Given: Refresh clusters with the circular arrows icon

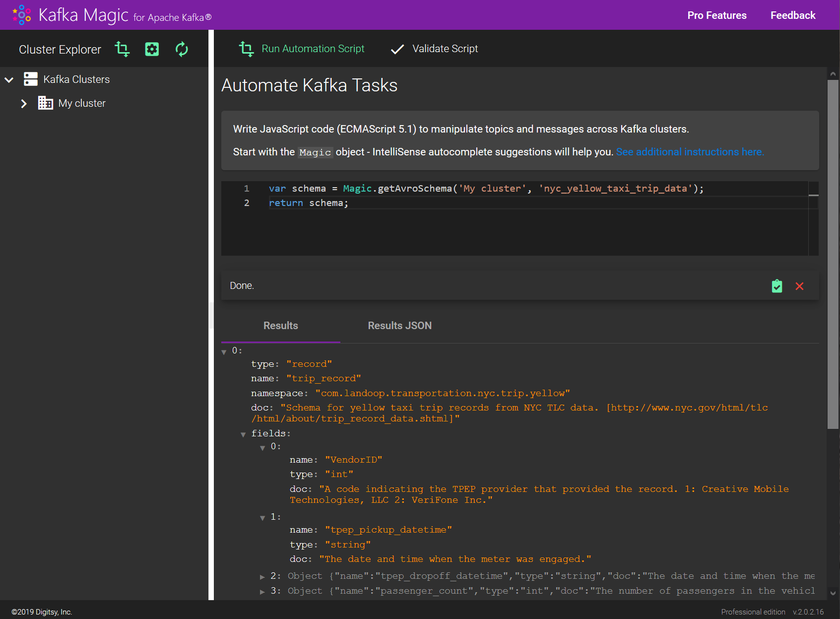Looking at the screenshot, I should tap(182, 49).
